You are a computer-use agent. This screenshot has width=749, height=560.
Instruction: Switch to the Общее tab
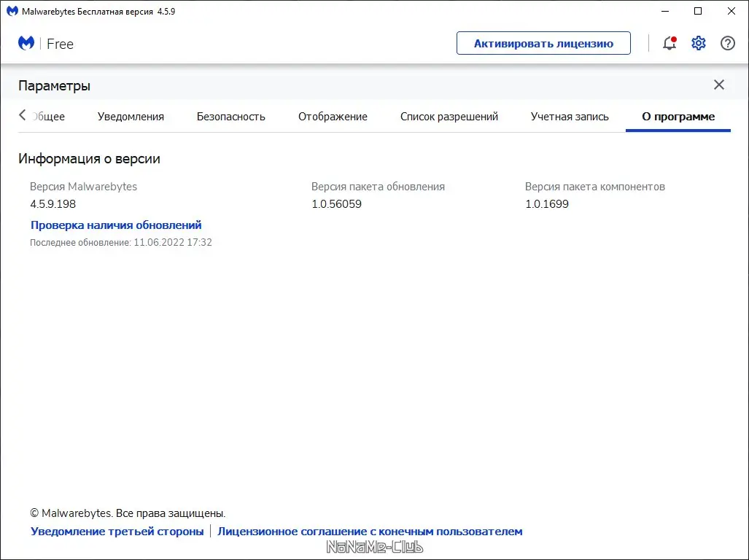[48, 117]
